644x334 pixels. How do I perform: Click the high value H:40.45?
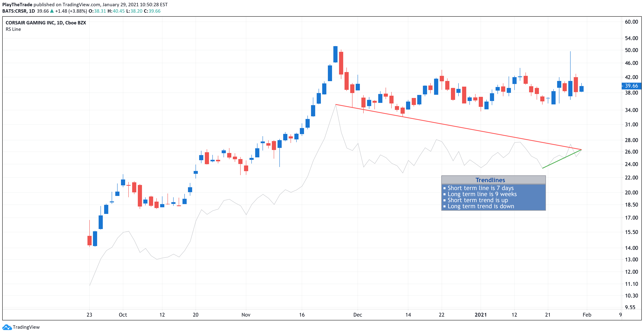click(x=116, y=11)
